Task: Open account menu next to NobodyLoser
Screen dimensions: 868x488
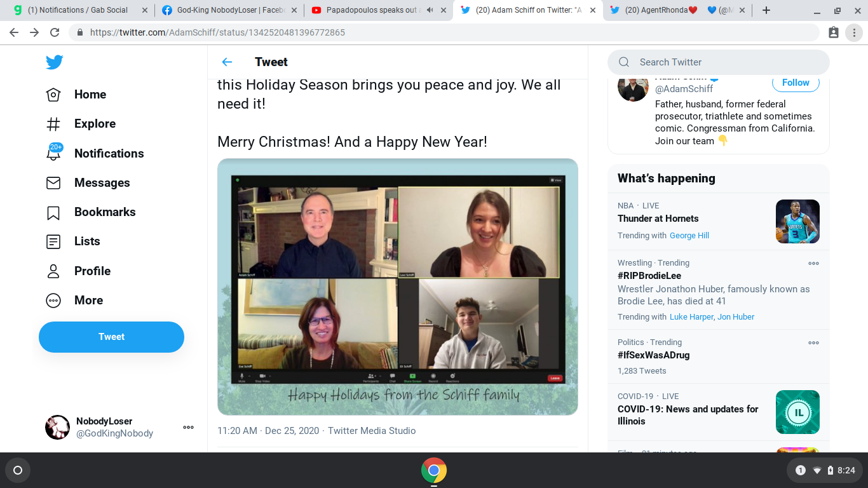Action: 188,428
